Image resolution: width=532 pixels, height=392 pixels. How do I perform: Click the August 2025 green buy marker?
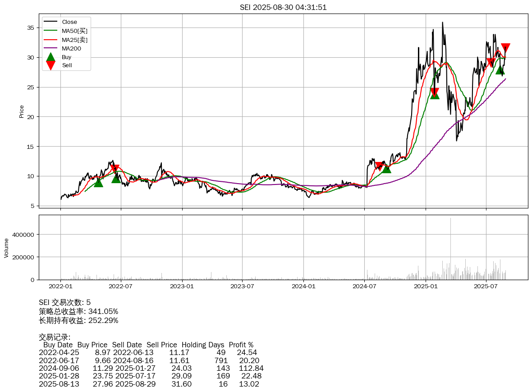[500, 69]
